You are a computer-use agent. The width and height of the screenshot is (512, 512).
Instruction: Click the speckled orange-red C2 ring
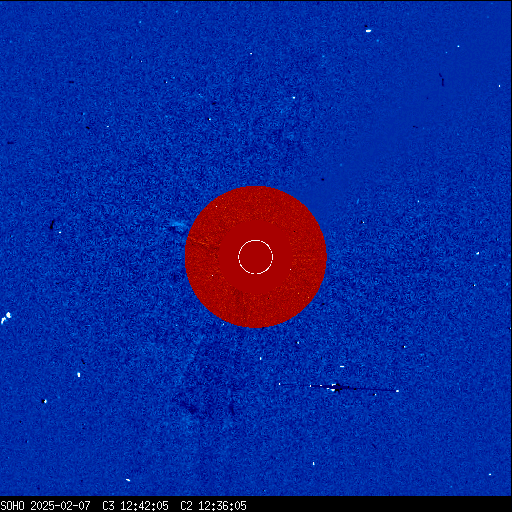[256, 257]
